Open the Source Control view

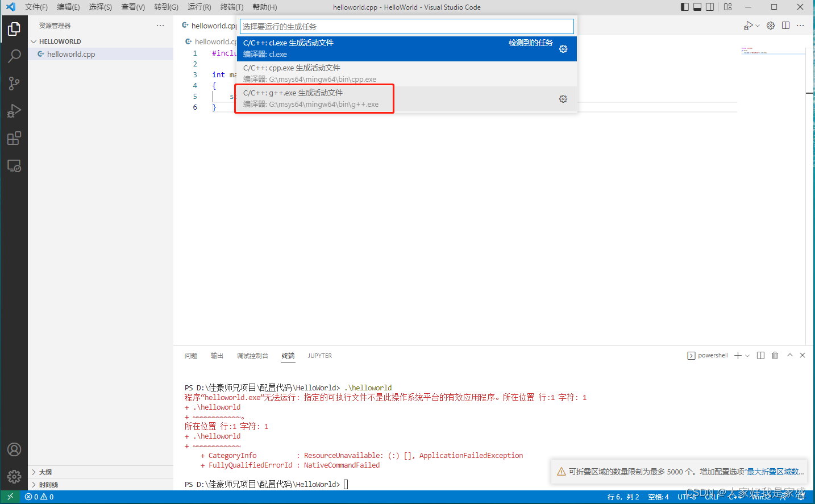pyautogui.click(x=14, y=84)
